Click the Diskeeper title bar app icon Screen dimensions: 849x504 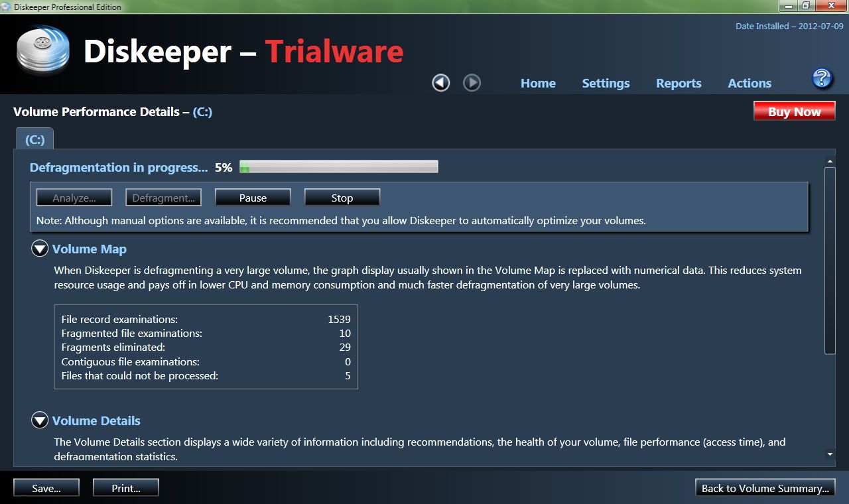tap(6, 7)
